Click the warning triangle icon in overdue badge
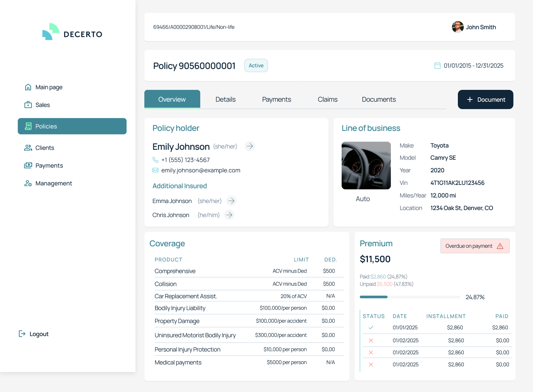 click(500, 246)
